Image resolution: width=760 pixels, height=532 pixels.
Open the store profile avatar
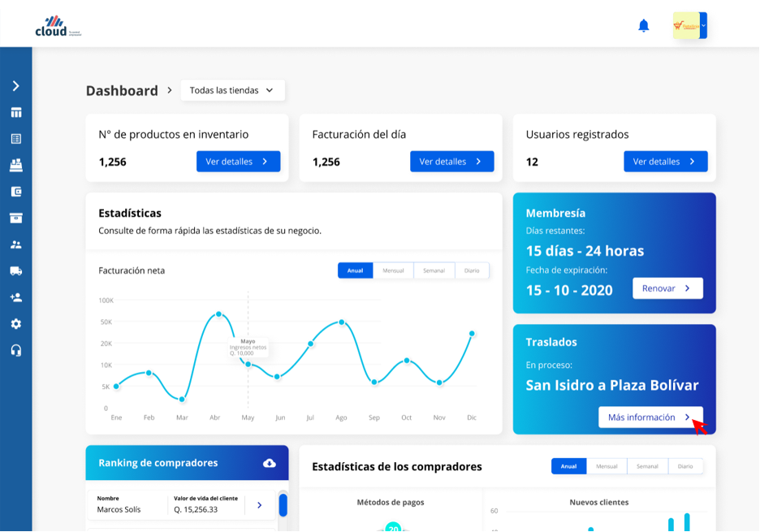tap(686, 25)
